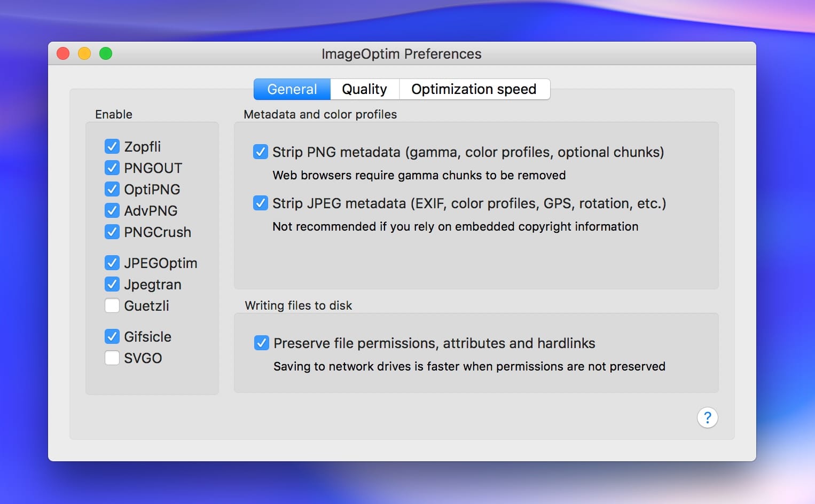
Task: Toggle Strip JPEG metadata checkbox
Action: pos(261,203)
